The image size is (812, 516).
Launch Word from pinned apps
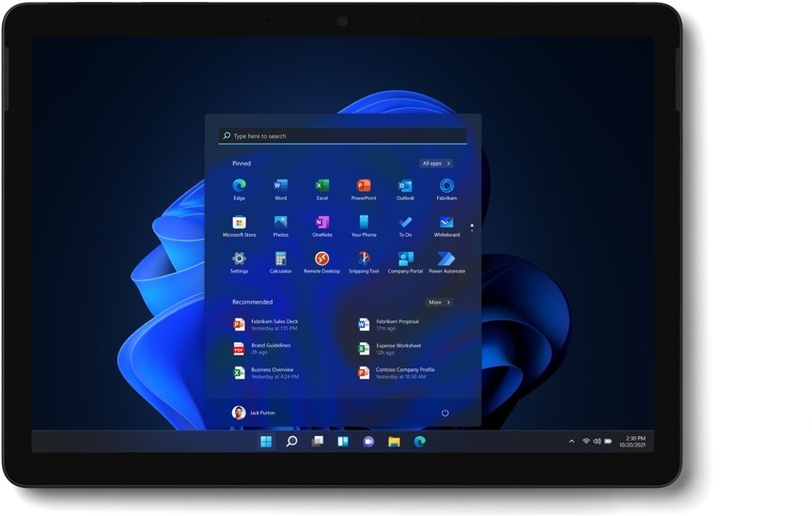280,189
